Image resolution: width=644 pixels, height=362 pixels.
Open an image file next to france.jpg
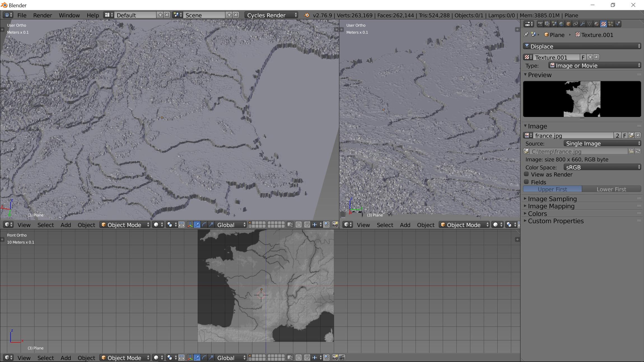click(631, 135)
